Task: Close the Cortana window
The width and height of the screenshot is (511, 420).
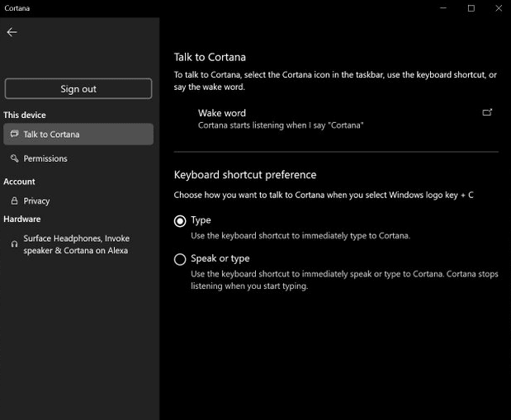Action: [499, 8]
